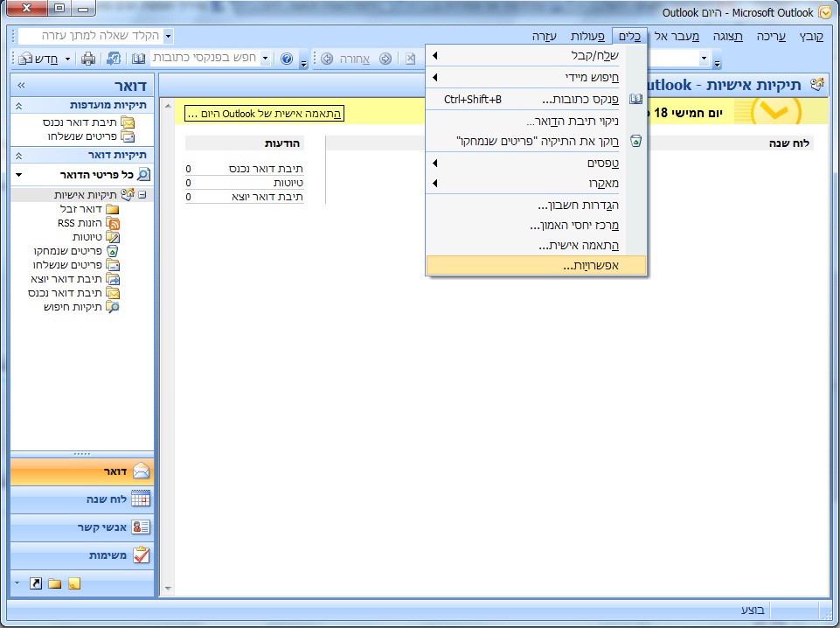The height and width of the screenshot is (628, 840).
Task: Select תיבת דואר נכנס in mail folders tree
Action: (73, 292)
